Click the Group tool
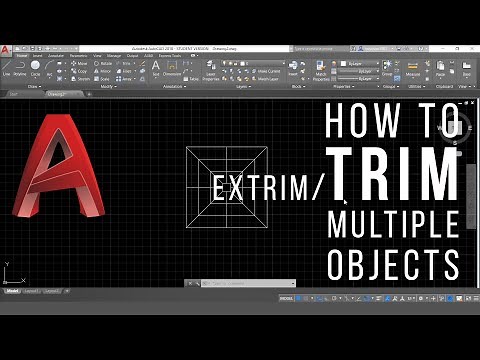 tap(387, 68)
